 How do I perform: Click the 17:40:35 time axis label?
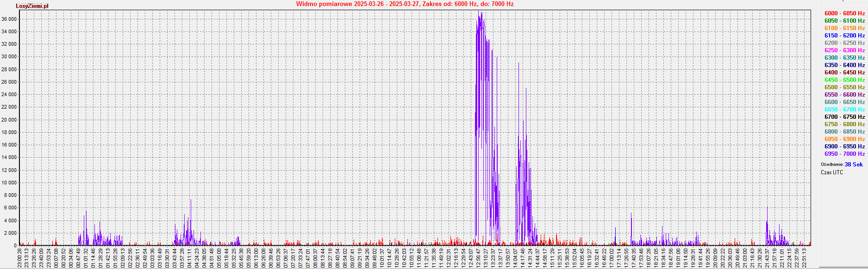(634, 258)
